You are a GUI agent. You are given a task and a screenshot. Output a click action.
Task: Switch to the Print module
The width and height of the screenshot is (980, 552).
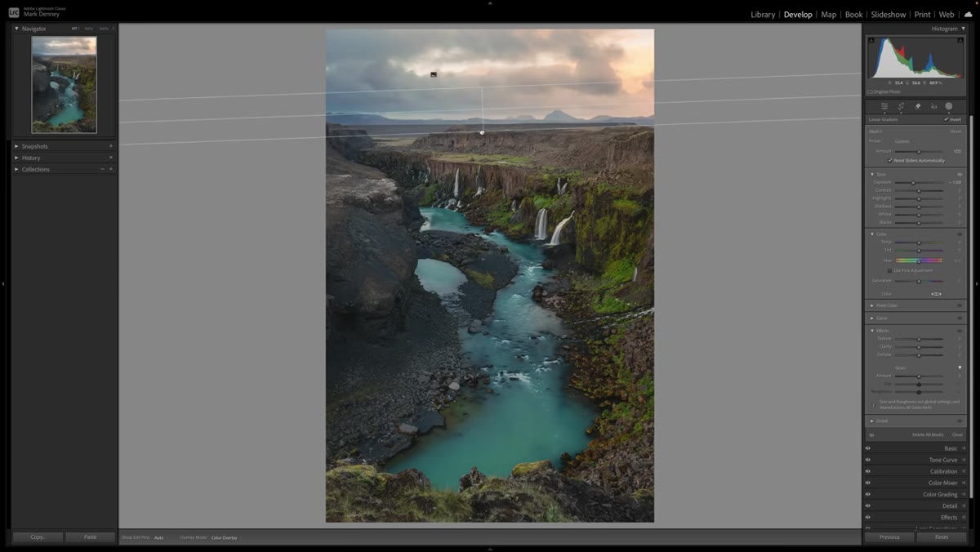[x=922, y=15]
